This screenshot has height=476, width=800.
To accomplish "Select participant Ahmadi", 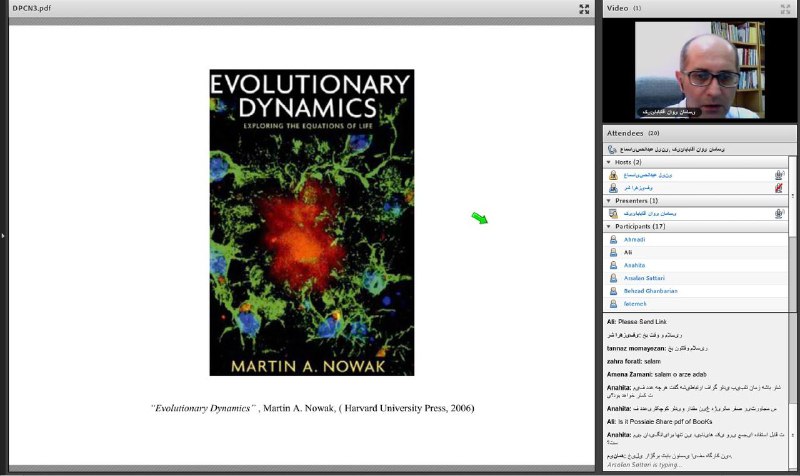I will [634, 240].
